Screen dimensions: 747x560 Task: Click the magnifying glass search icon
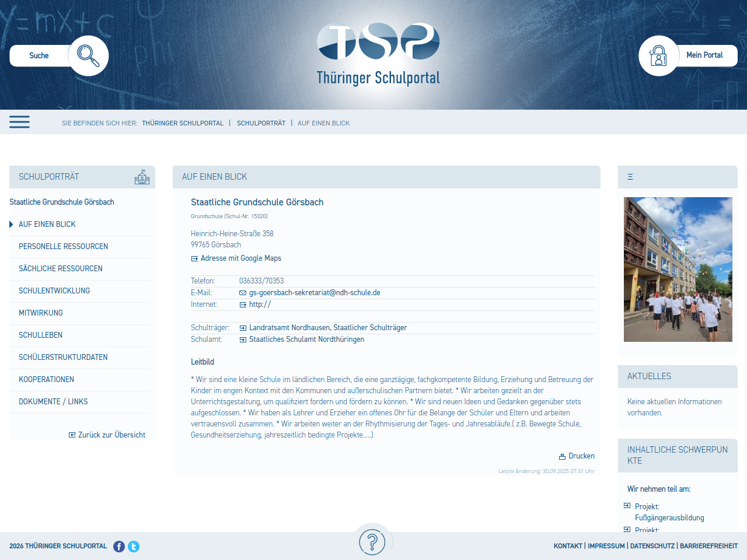88,55
